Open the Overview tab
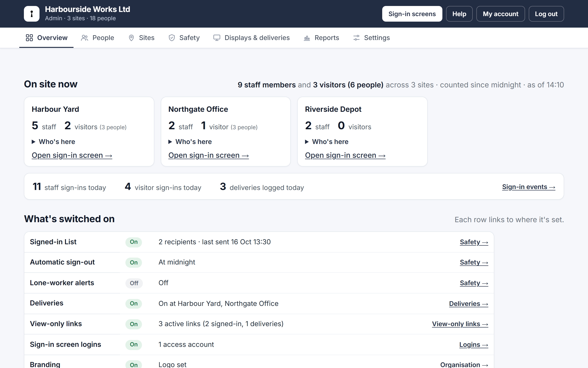 tap(46, 38)
